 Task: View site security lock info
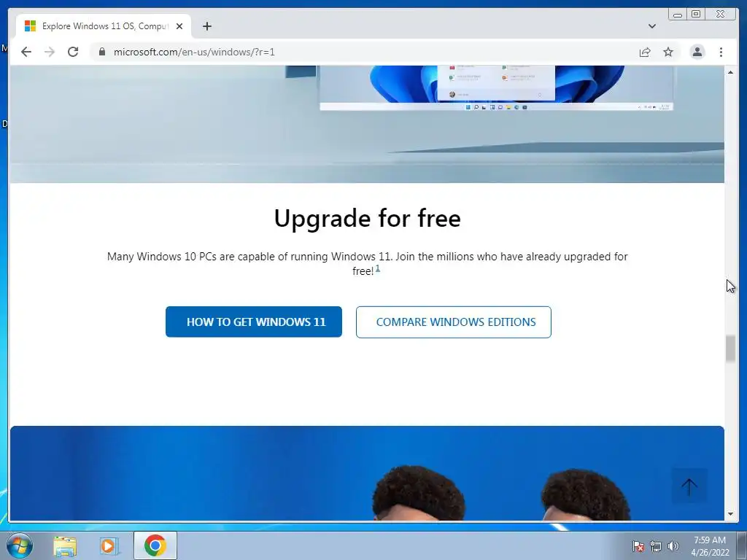[102, 52]
